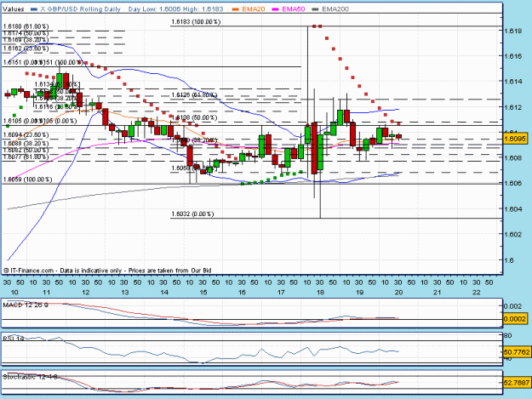
Task: Click the orange EMA20 legend swatch
Action: click(x=236, y=9)
